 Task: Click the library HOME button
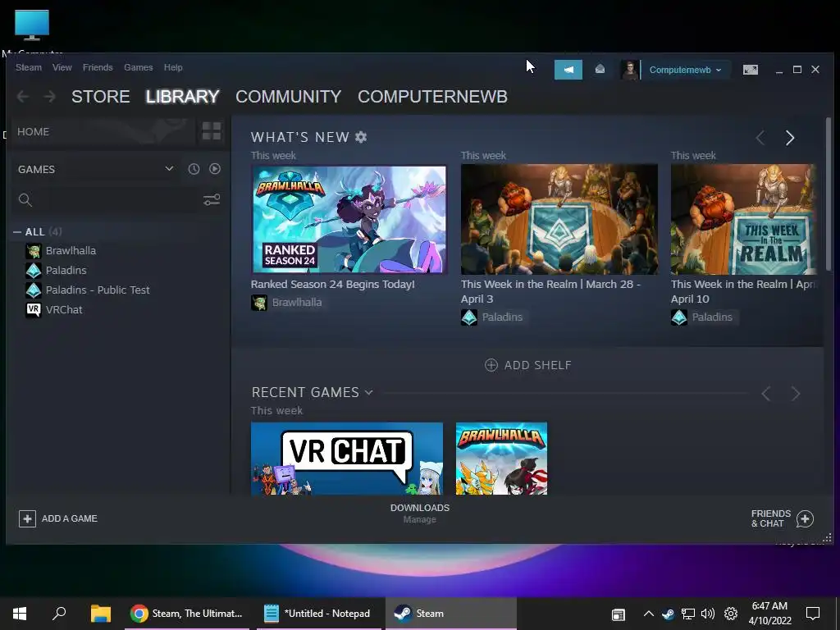pyautogui.click(x=102, y=132)
